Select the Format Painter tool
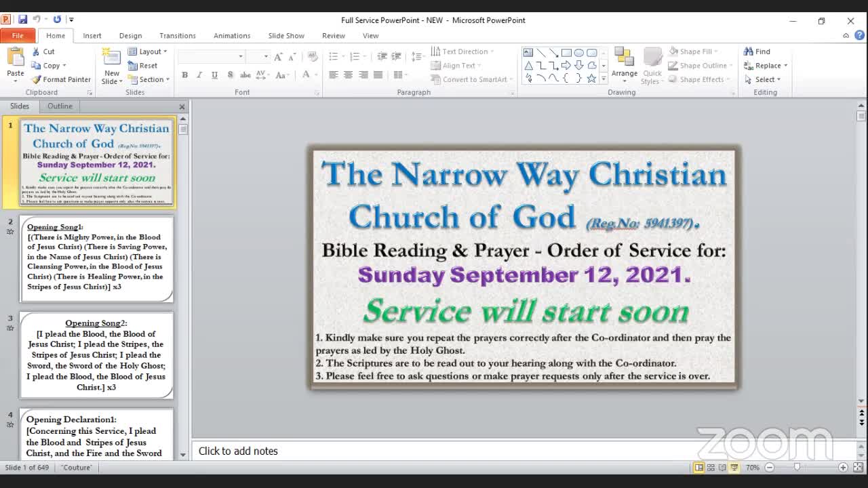 [x=61, y=79]
